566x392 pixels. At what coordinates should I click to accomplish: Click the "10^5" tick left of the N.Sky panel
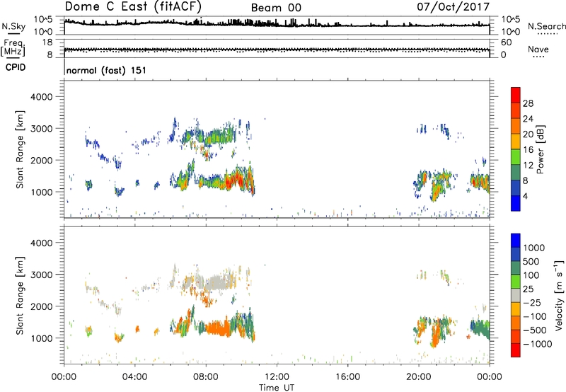(43, 20)
